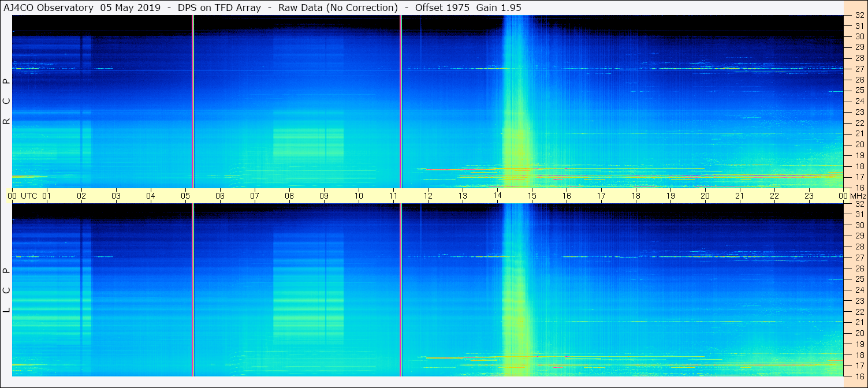Click the 25 MHz tick of RCP frequency scale
The width and height of the screenshot is (868, 388).
point(859,91)
